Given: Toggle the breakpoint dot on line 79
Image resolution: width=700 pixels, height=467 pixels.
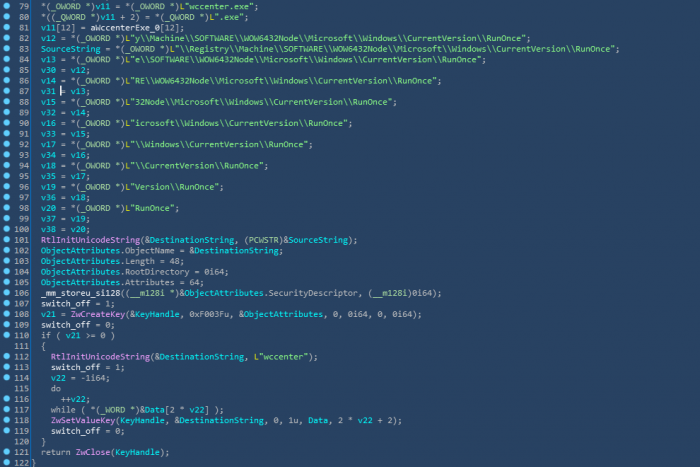Looking at the screenshot, I should pyautogui.click(x=7, y=6).
